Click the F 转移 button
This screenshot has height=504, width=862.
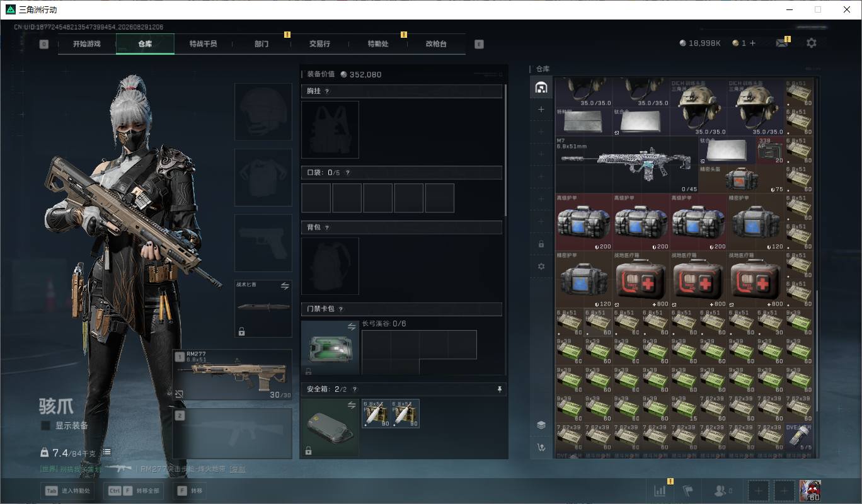pos(190,491)
